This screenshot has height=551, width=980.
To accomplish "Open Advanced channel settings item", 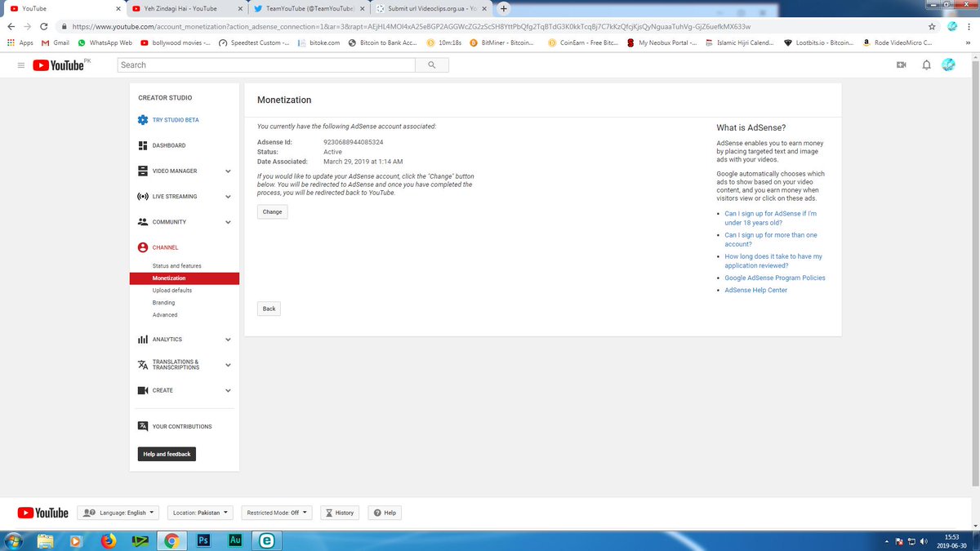I will click(165, 315).
